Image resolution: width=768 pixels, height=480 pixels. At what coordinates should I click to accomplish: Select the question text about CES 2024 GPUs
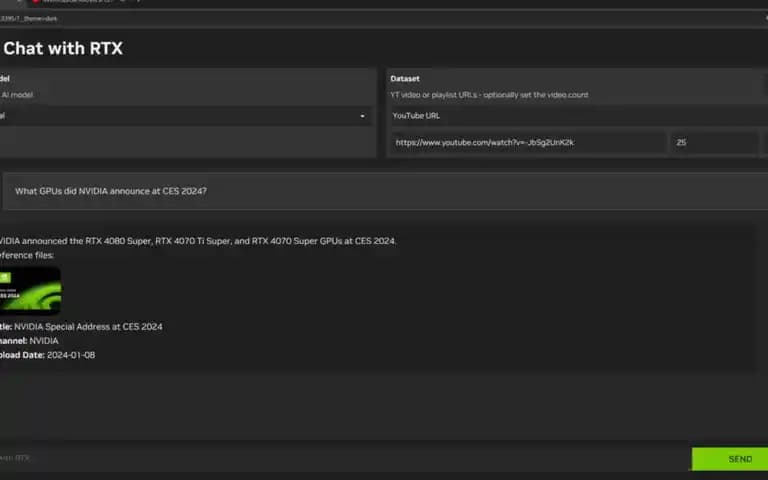[111, 191]
